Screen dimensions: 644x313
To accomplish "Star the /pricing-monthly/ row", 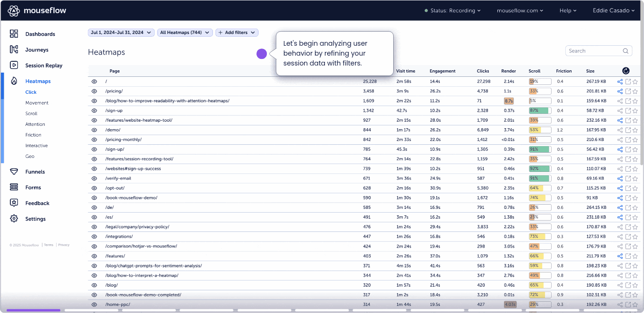I will (635, 140).
